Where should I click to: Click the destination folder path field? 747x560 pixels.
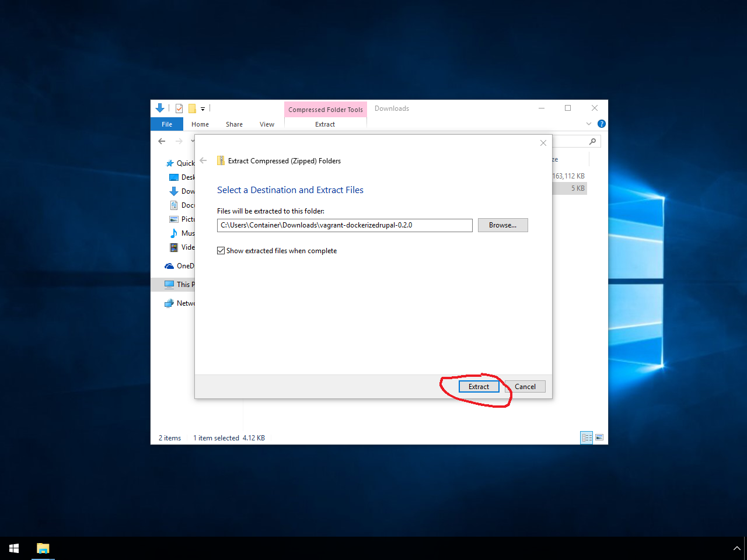pyautogui.click(x=344, y=225)
